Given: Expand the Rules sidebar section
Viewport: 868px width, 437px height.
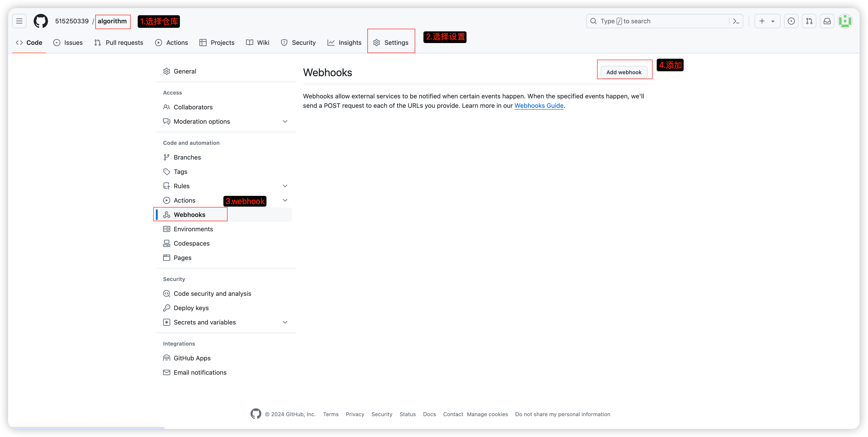Looking at the screenshot, I should click(285, 186).
